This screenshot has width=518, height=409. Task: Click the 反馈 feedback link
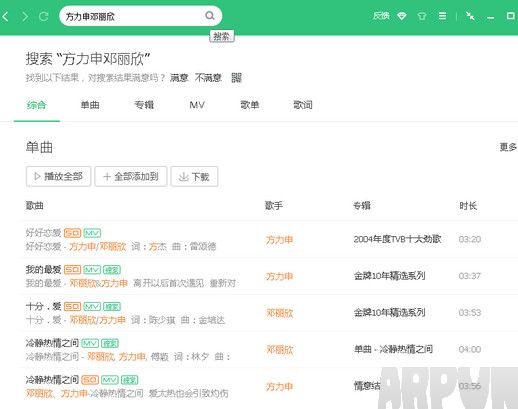tap(381, 16)
